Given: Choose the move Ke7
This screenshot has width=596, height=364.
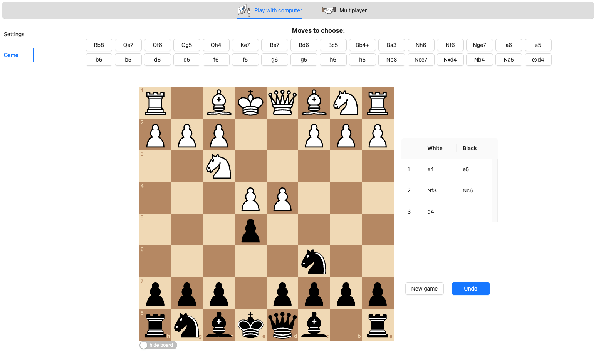Looking at the screenshot, I should (245, 45).
